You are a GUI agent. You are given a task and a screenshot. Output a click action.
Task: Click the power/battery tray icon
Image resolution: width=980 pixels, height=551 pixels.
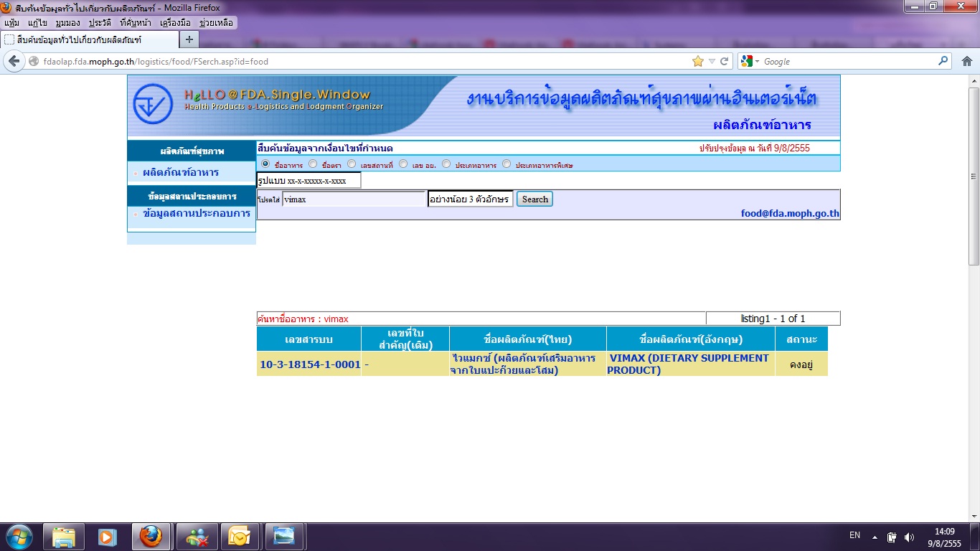(x=892, y=537)
